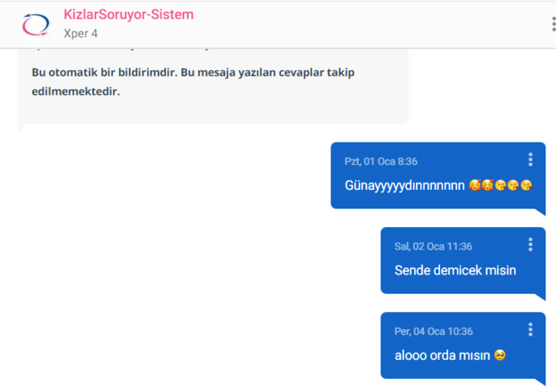Viewport: 556px width, 392px height.
Task: Select the Pzt, 01 Oca 8:36 timestamp
Action: (381, 162)
